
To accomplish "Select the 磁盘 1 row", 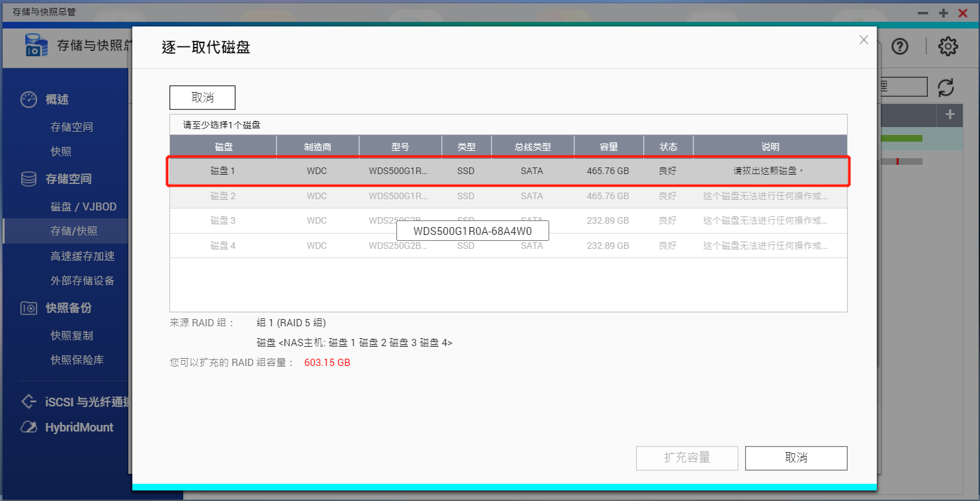I will [508, 171].
